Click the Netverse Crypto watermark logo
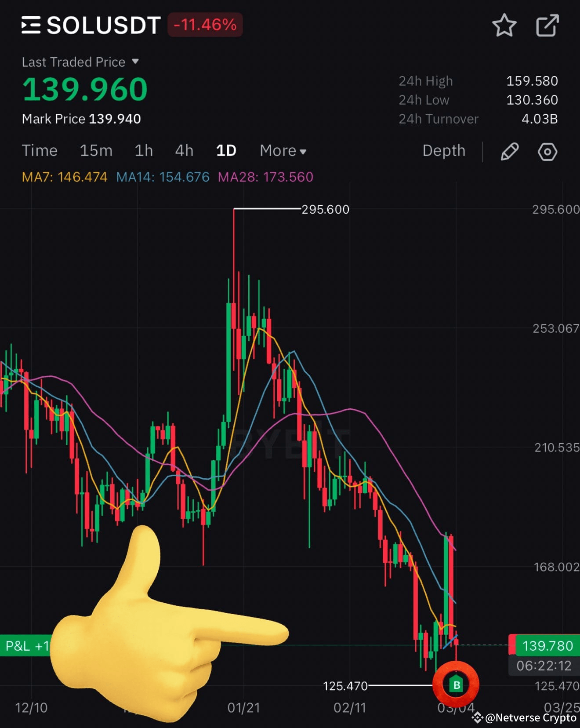580x728 pixels. click(x=478, y=718)
